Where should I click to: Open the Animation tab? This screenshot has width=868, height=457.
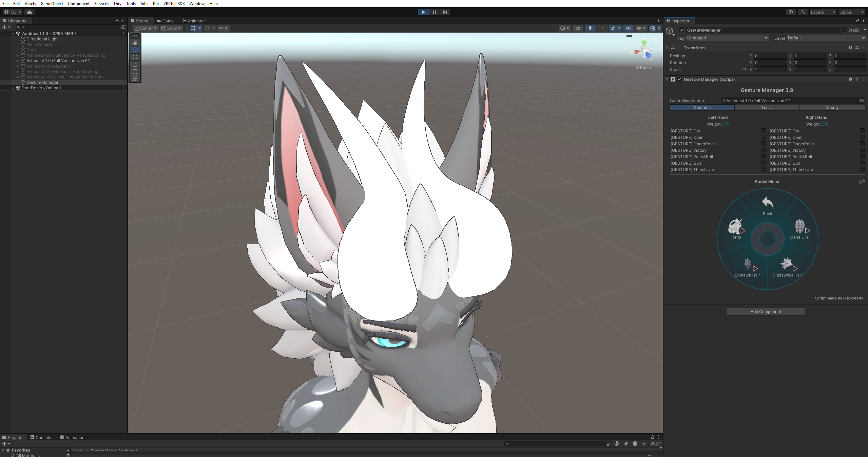click(72, 437)
